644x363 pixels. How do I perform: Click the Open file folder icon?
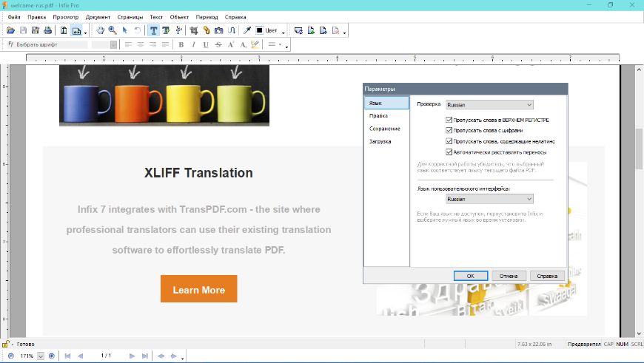(x=10, y=30)
